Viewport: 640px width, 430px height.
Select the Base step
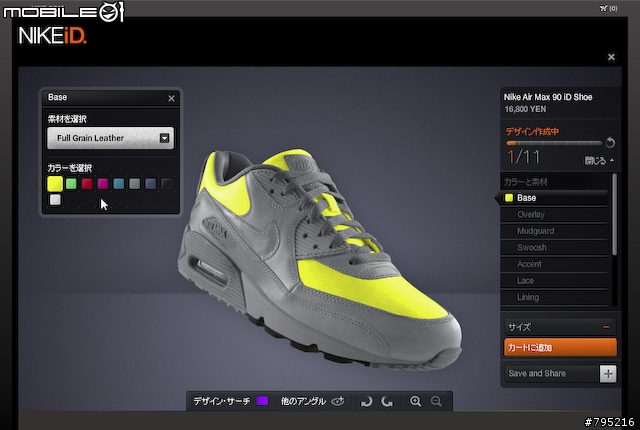coord(553,198)
